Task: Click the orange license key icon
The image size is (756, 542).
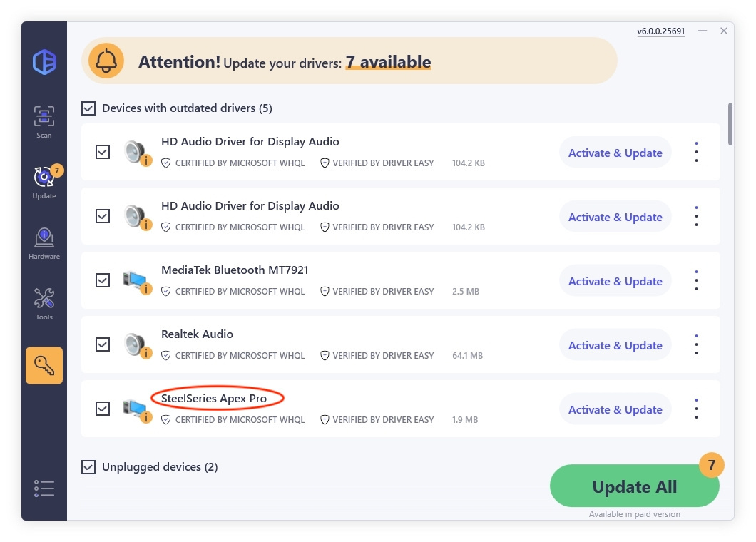Action: click(44, 366)
